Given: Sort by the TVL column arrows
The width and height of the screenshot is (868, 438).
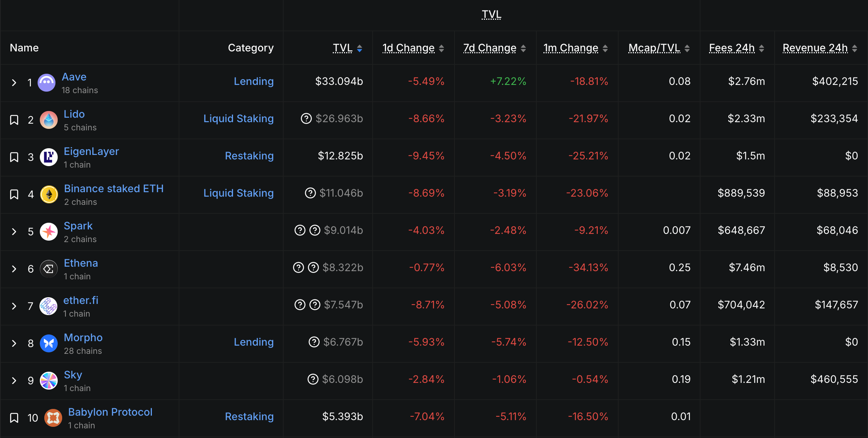Looking at the screenshot, I should point(360,48).
